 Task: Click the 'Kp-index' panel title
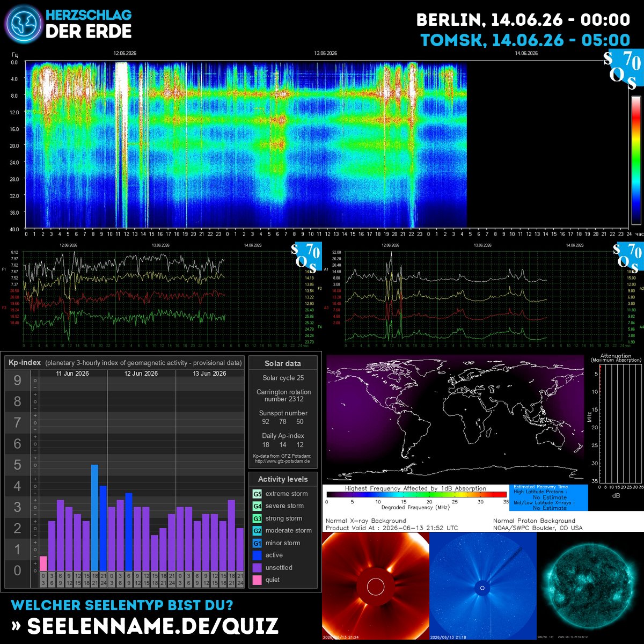click(24, 363)
